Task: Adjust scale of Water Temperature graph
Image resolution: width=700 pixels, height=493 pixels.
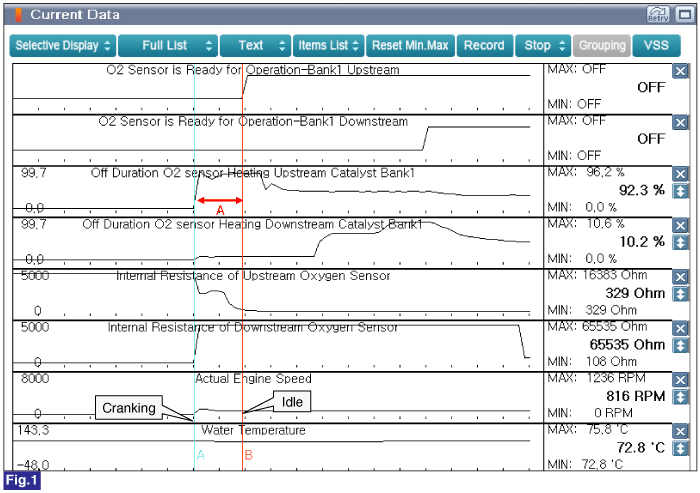Action: pyautogui.click(x=680, y=448)
